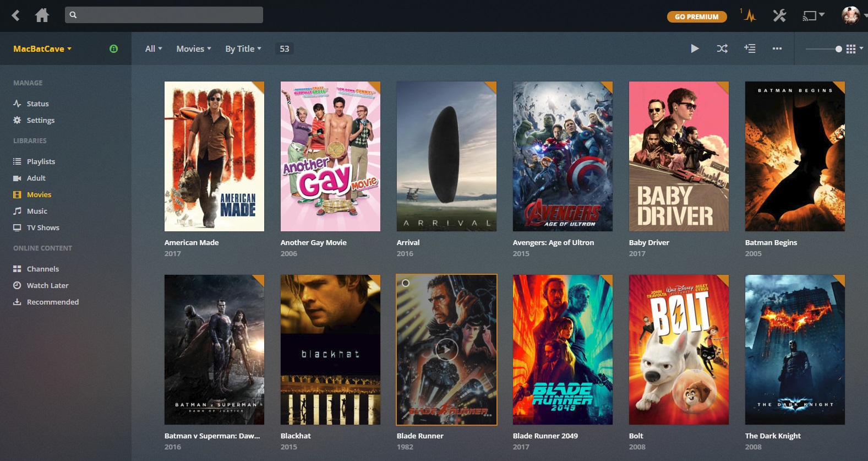Play all movies with play button
This screenshot has width=868, height=461.
(x=695, y=48)
